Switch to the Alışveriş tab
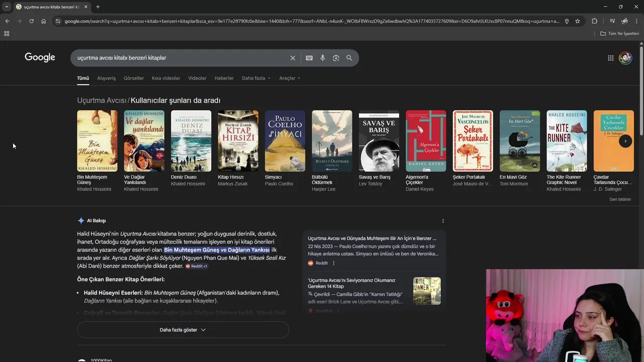Image resolution: width=644 pixels, height=362 pixels. click(x=106, y=78)
